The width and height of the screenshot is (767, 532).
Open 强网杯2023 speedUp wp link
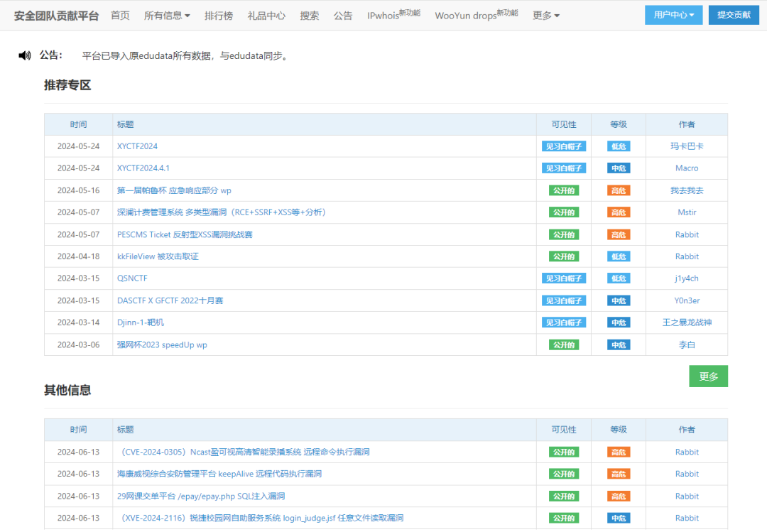pyautogui.click(x=162, y=344)
